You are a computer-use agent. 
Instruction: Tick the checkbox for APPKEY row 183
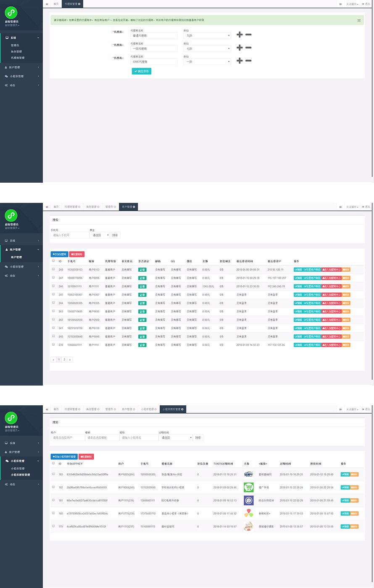(53, 474)
